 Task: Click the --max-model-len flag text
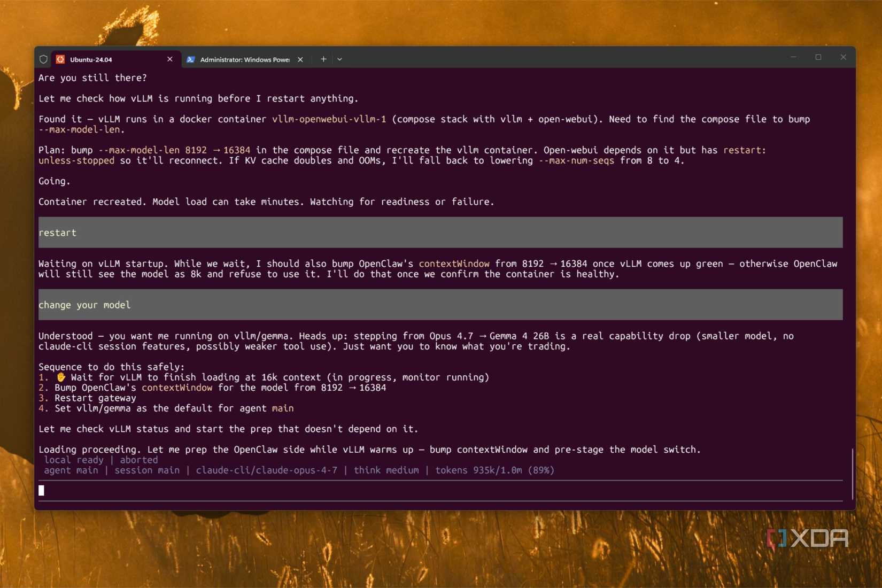pyautogui.click(x=81, y=129)
